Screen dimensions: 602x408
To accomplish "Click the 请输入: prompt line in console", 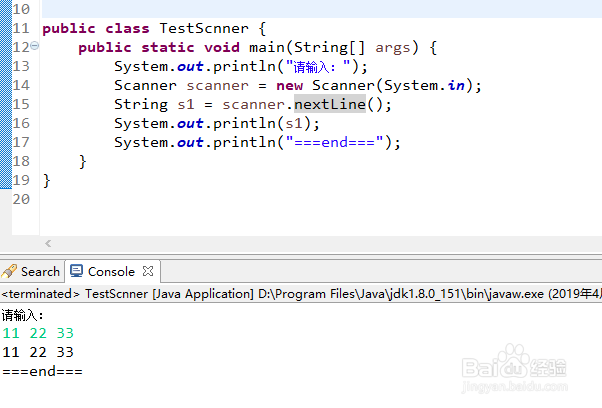I will (23, 315).
